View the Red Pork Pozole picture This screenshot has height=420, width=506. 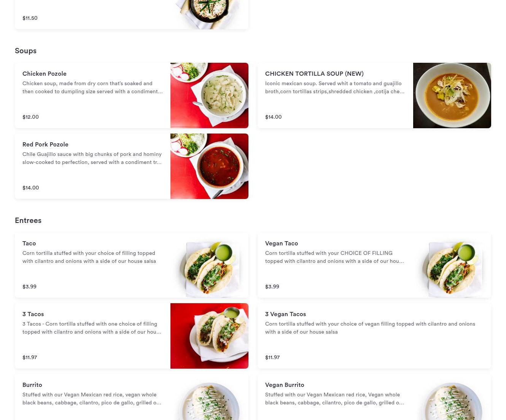pyautogui.click(x=209, y=166)
